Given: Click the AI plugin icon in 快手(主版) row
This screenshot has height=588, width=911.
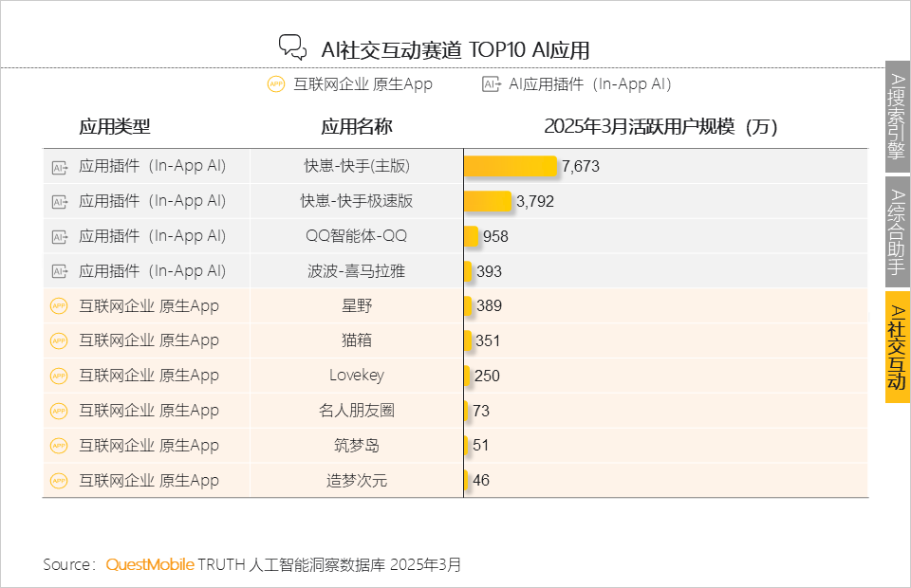Looking at the screenshot, I should coord(59,167).
